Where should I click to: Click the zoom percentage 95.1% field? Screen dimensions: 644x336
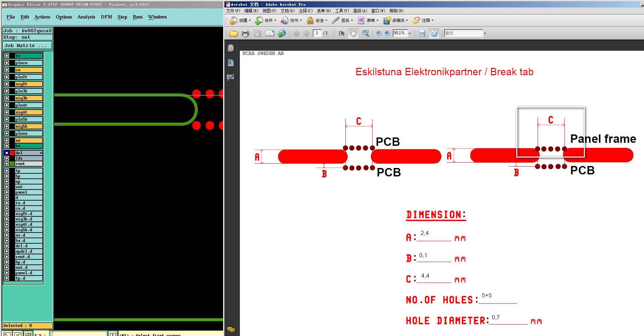[400, 33]
